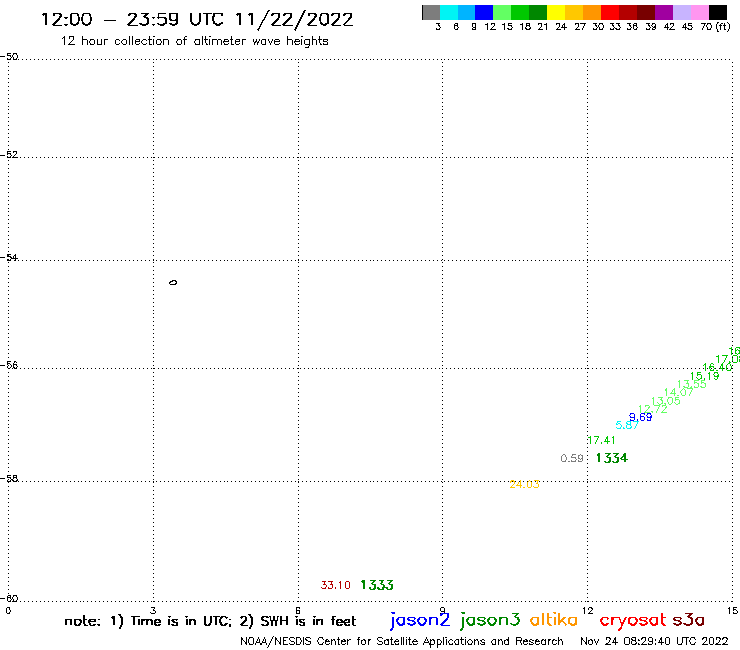Click the '12 hour collection of altimeter wave heights' subtitle

pyautogui.click(x=194, y=41)
